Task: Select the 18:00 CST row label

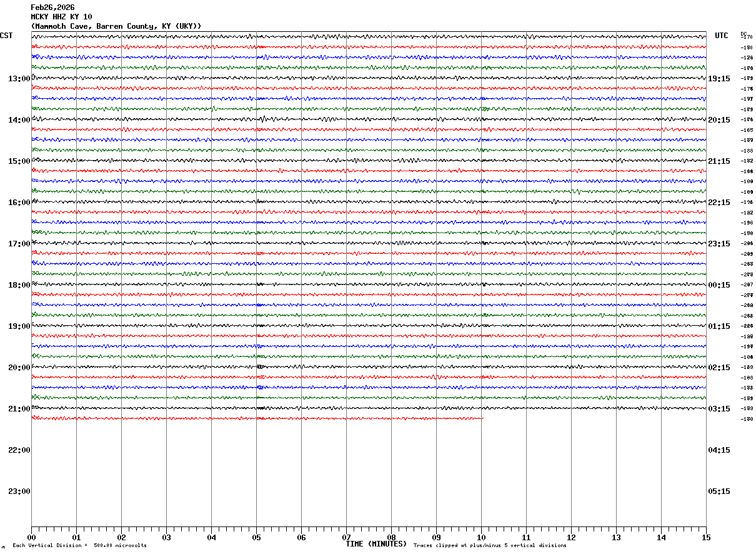Action: (x=19, y=285)
